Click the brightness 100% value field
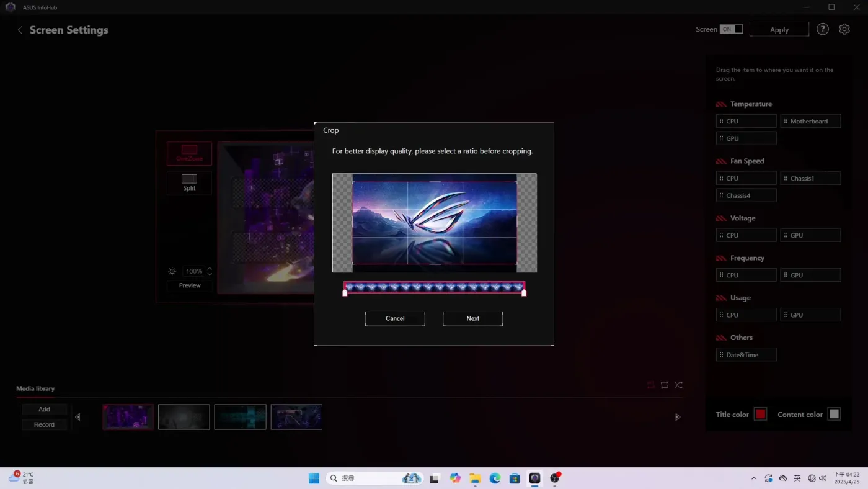This screenshot has width=868, height=489. (x=194, y=271)
